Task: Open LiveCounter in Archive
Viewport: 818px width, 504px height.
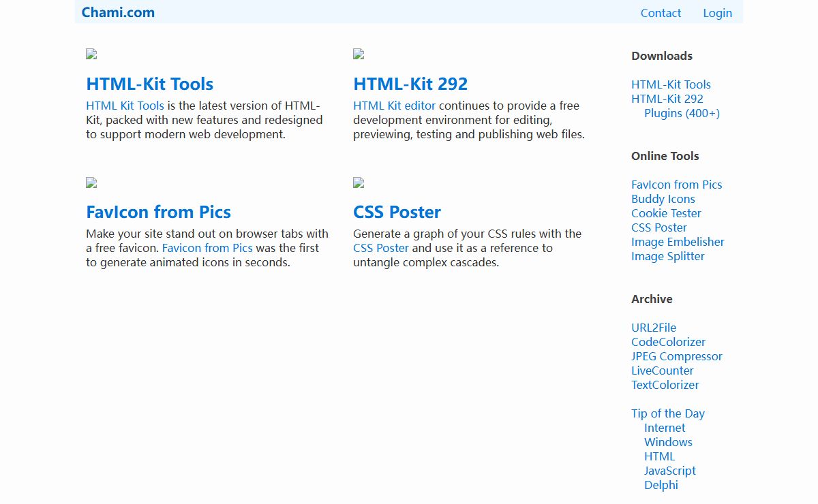Action: click(663, 371)
